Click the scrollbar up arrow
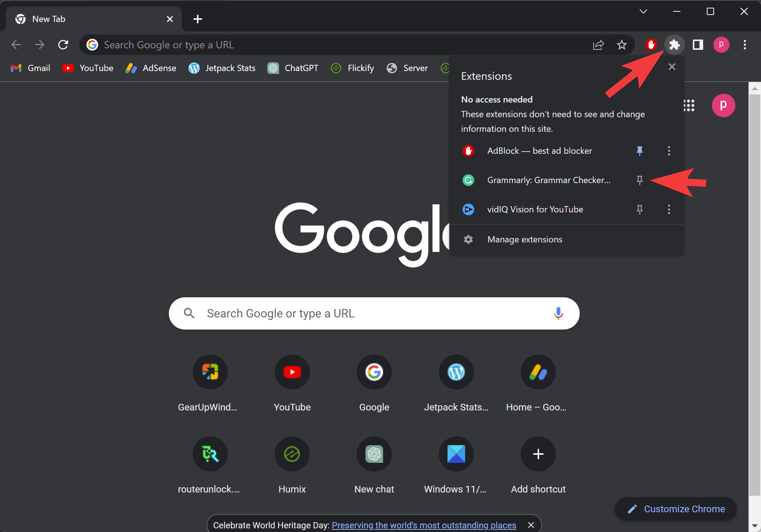The width and height of the screenshot is (761, 532). [754, 89]
